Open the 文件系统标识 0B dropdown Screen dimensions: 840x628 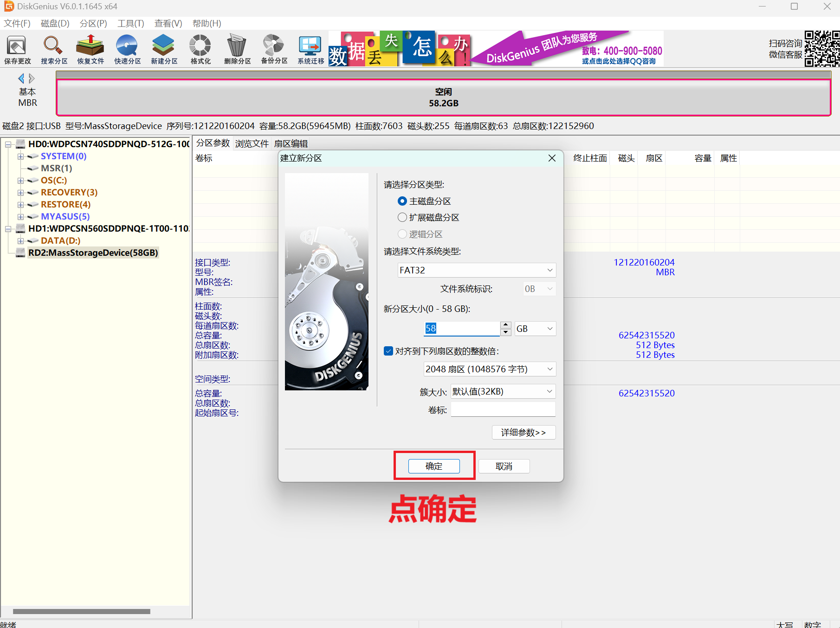tap(539, 289)
